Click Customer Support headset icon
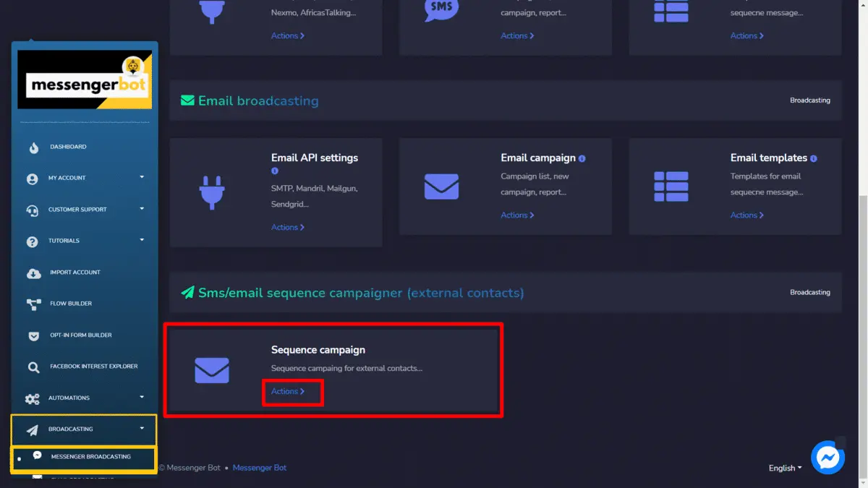This screenshot has width=868, height=488. pos(33,210)
